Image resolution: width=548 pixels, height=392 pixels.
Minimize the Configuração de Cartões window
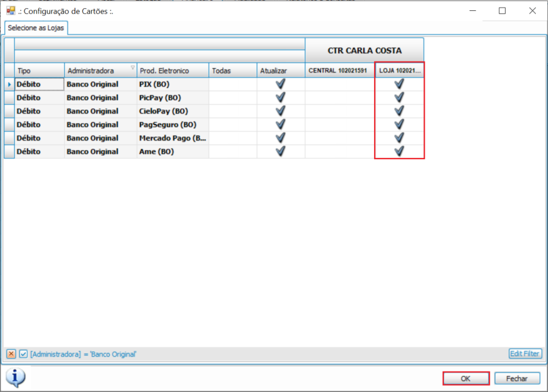[x=472, y=11]
